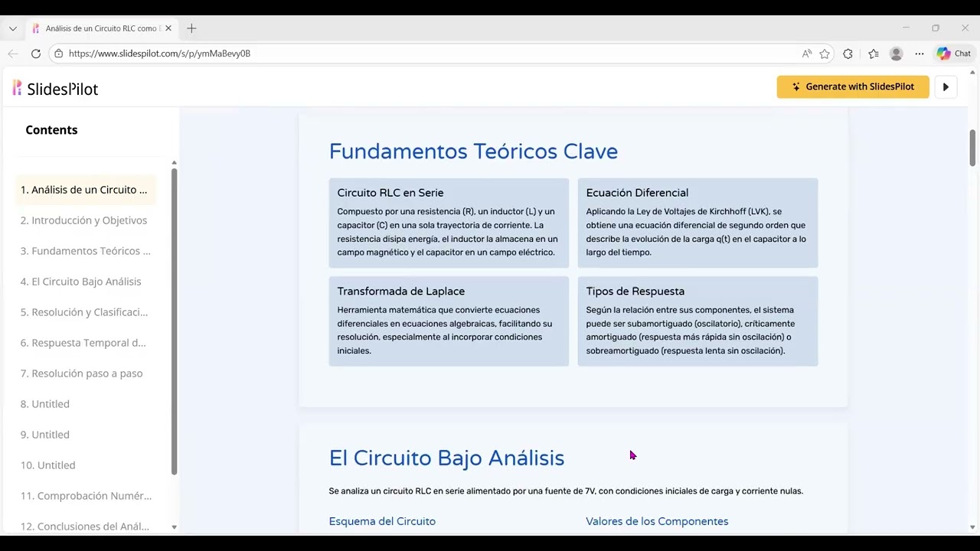The width and height of the screenshot is (980, 551).
Task: Add page to favorites star icon
Action: (x=825, y=54)
